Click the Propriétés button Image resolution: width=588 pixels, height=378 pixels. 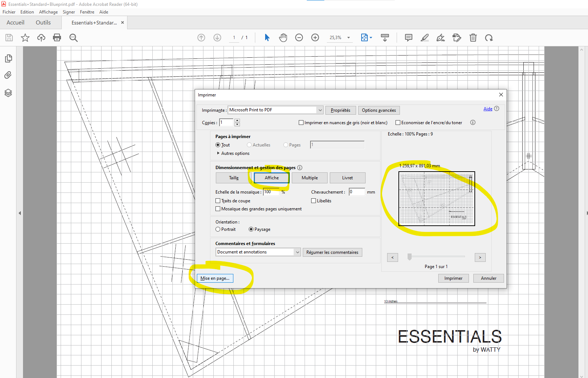coord(340,110)
